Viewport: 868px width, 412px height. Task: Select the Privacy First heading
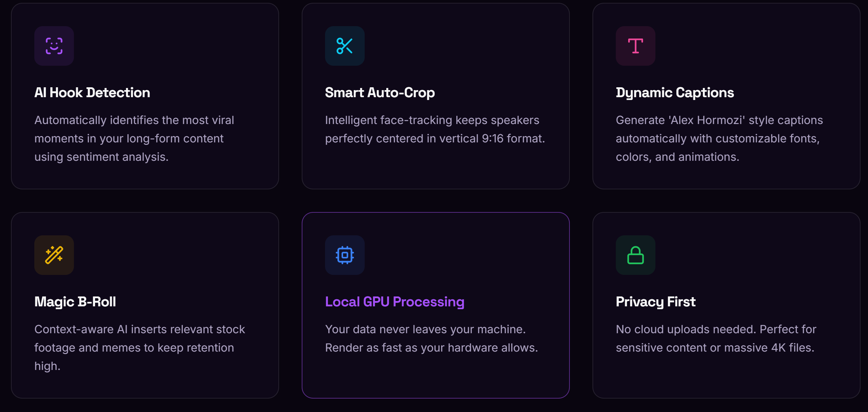(655, 302)
